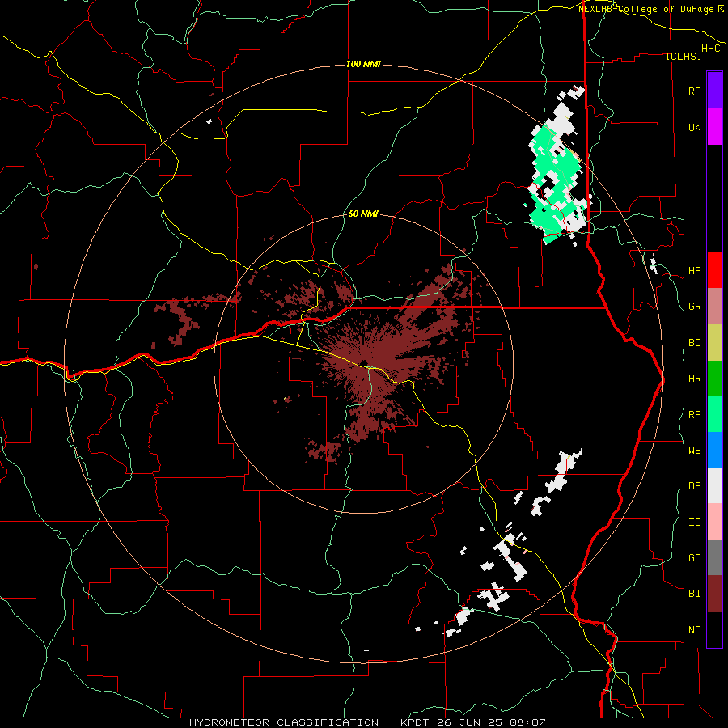Click the IC pink legend swatch
This screenshot has width=728, height=728.
point(714,522)
